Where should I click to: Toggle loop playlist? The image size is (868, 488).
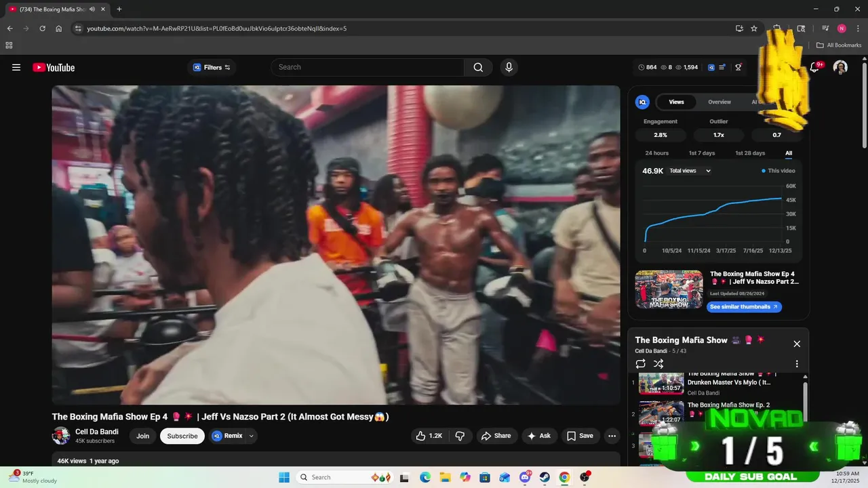(x=641, y=364)
